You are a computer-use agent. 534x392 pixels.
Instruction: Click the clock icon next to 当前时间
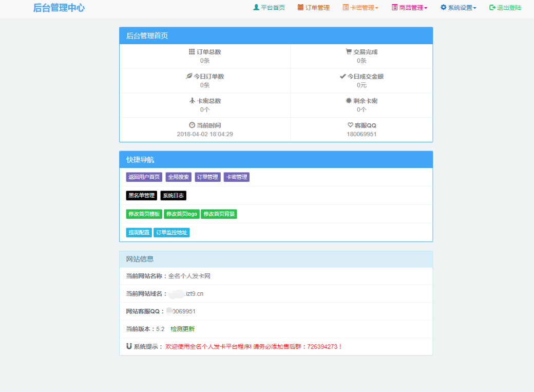click(x=192, y=125)
